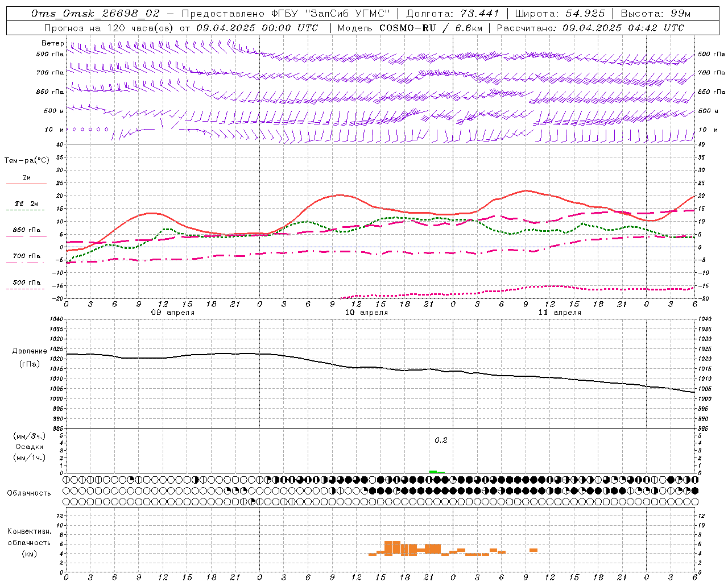This screenshot has width=728, height=582.
Task: Click the Td 2м dew point legend entry
Action: [x=27, y=203]
